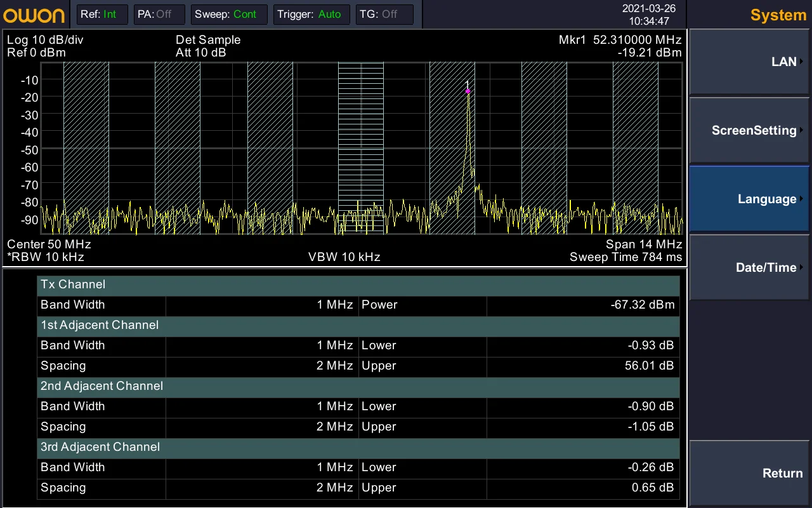Click the 3rd Adjacent lower value -0.26 dB
This screenshot has width=812, height=508.
(650, 467)
